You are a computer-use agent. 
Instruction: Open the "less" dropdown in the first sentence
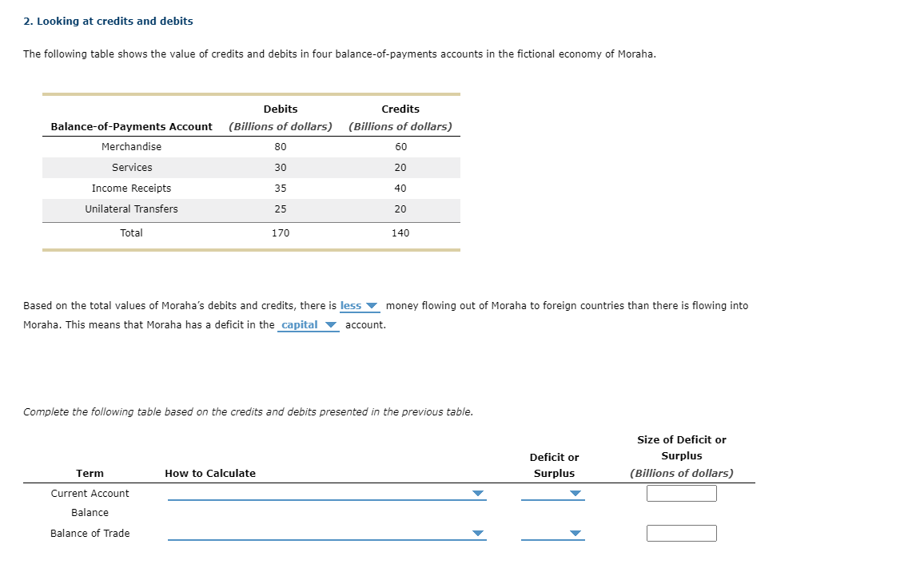point(360,305)
